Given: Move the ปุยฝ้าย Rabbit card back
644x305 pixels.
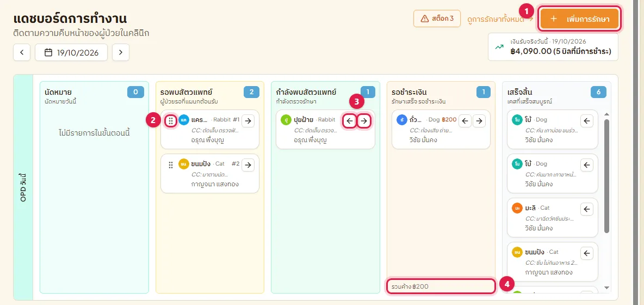Looking at the screenshot, I should coord(350,121).
